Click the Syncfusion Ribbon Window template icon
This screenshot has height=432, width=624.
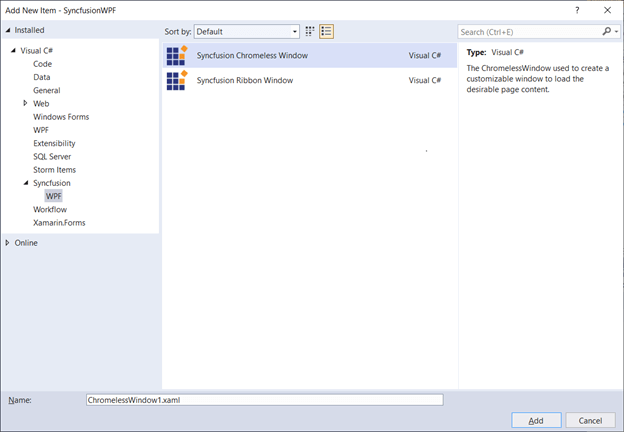point(177,80)
